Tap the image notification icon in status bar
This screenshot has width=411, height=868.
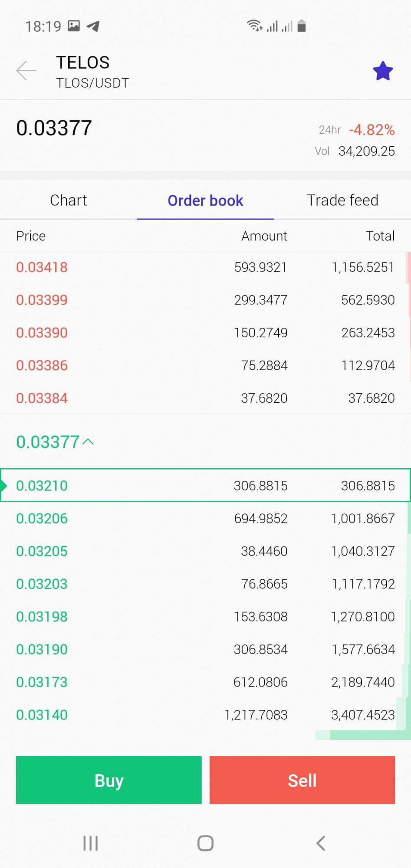pyautogui.click(x=74, y=26)
